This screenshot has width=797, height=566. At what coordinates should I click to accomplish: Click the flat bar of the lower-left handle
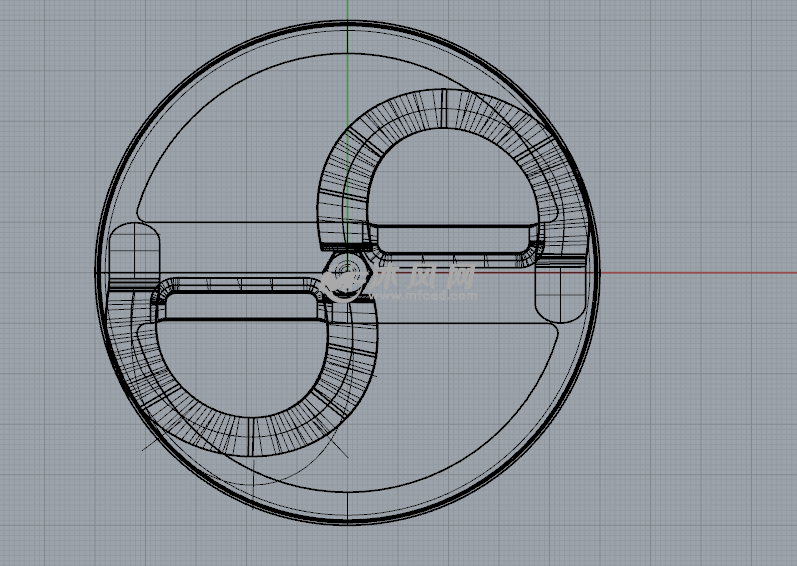pos(245,306)
